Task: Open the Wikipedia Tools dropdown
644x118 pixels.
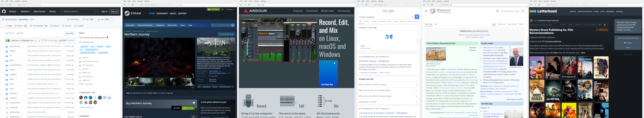Action: (x=521, y=24)
